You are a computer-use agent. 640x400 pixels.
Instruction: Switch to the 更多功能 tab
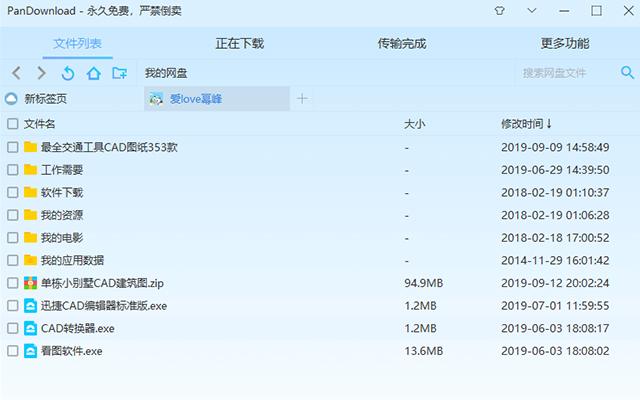[565, 43]
